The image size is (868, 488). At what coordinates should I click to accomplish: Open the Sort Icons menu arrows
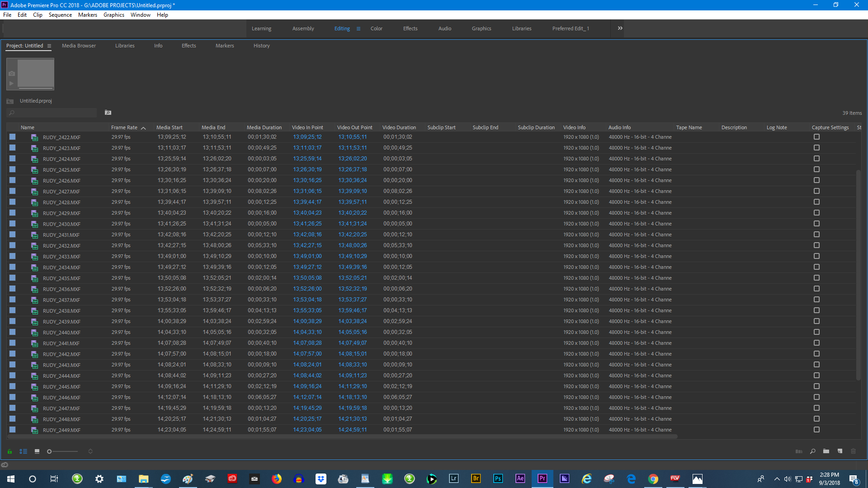90,451
